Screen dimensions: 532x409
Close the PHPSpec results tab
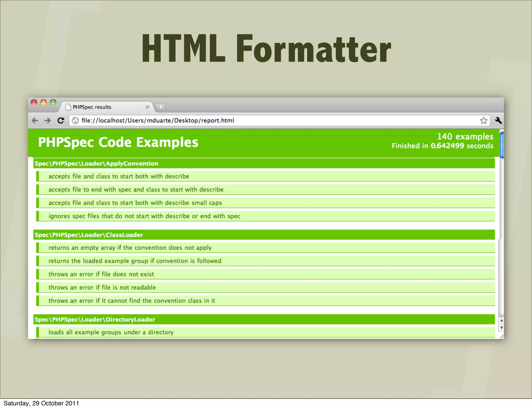[x=147, y=107]
